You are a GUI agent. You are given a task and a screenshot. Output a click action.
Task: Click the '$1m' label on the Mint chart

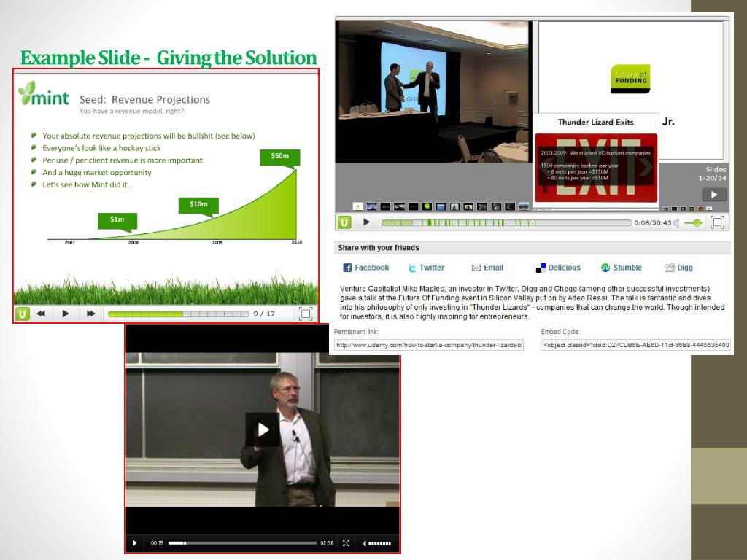pos(117,219)
